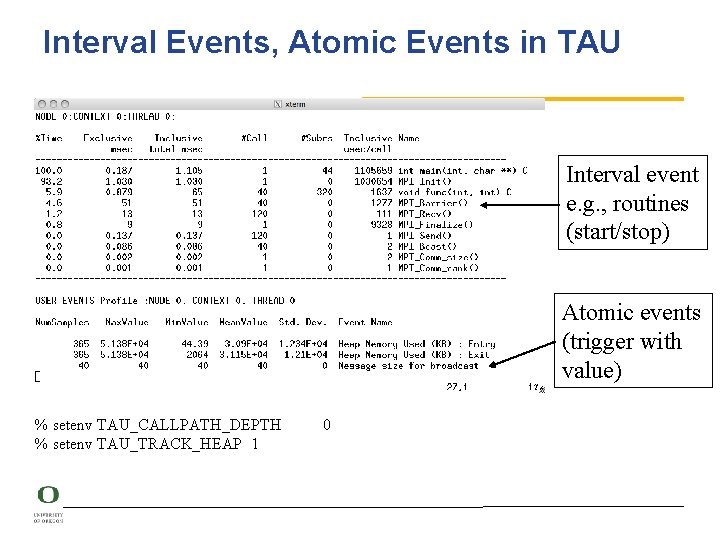Click the 'Inclusive usec/call' column header

[367, 143]
